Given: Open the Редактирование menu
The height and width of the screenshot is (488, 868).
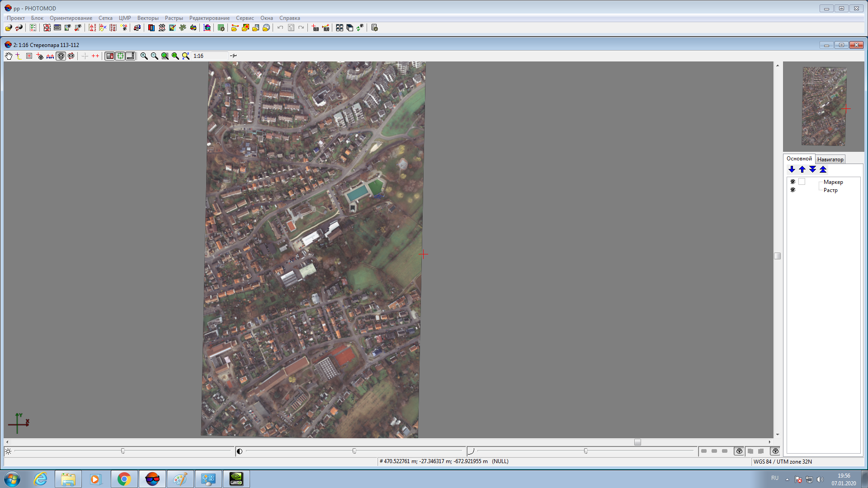Looking at the screenshot, I should (209, 18).
